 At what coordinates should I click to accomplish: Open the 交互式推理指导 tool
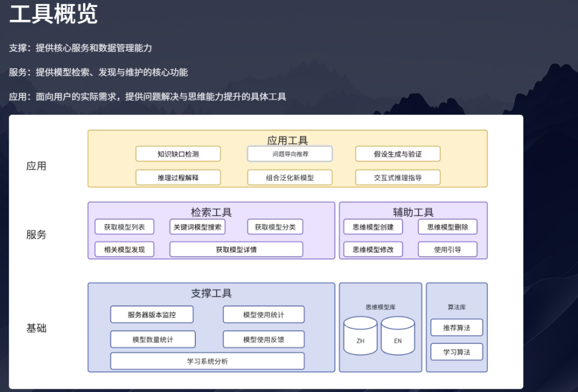tap(397, 177)
